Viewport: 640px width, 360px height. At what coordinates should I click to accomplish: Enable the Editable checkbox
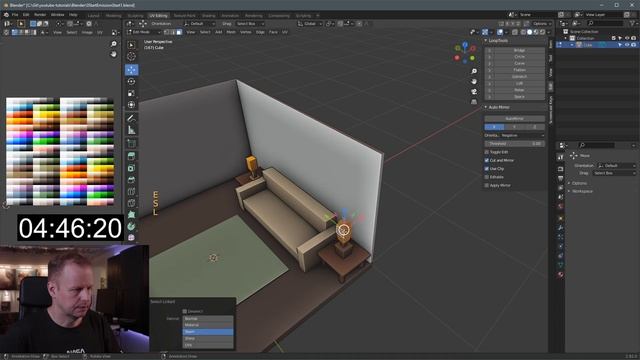point(487,177)
